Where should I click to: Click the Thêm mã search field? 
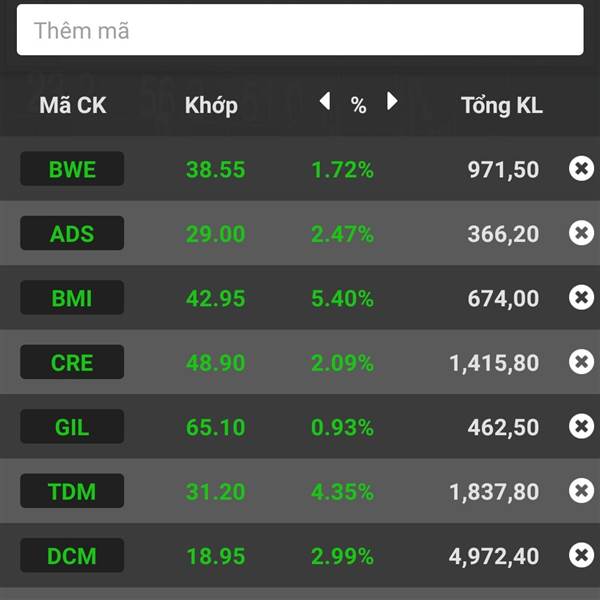pos(300,30)
